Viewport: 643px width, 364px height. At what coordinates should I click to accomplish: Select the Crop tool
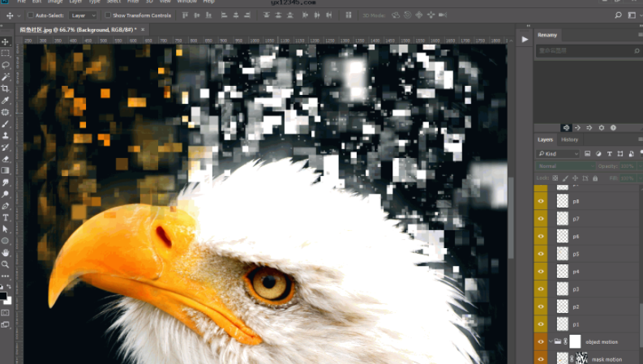(6, 88)
